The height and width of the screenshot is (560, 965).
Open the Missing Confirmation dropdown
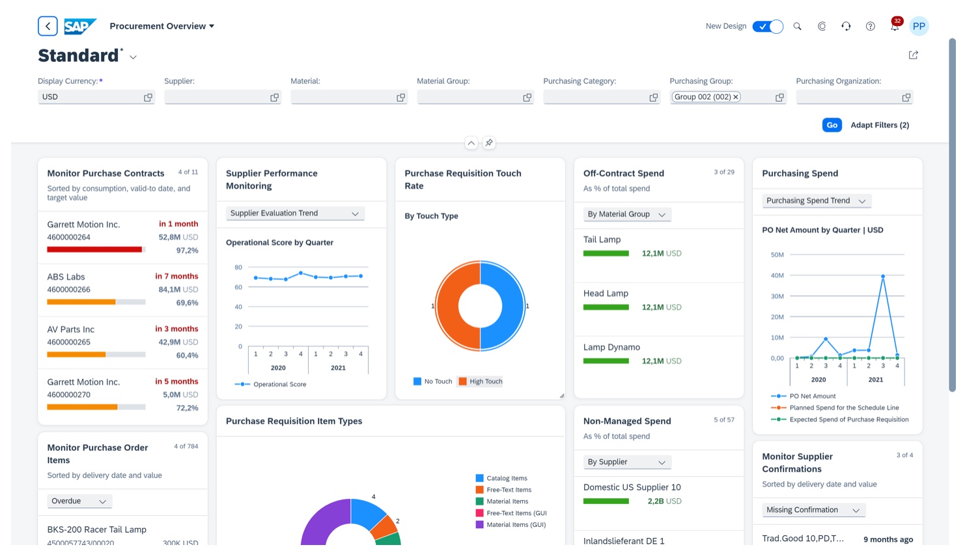(813, 510)
